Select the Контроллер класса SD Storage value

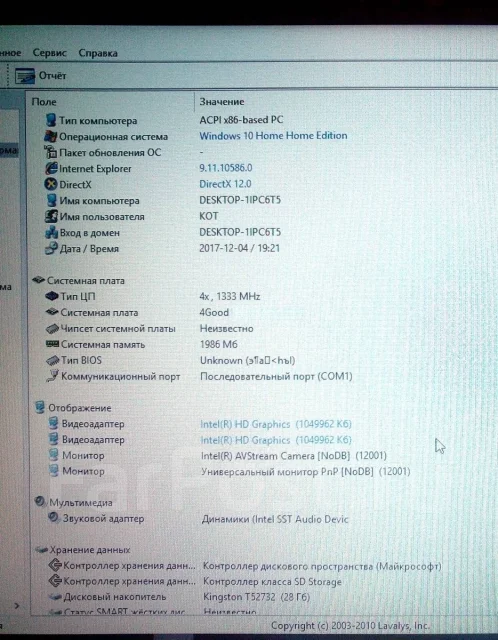(272, 581)
